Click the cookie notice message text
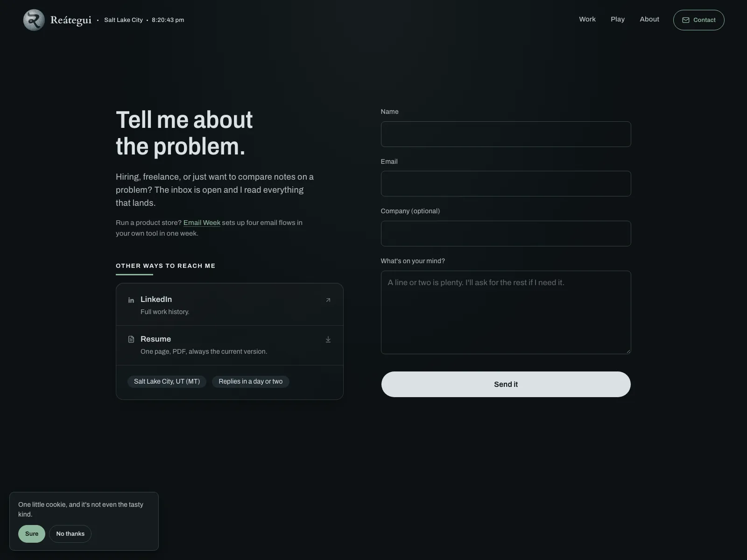 81,509
